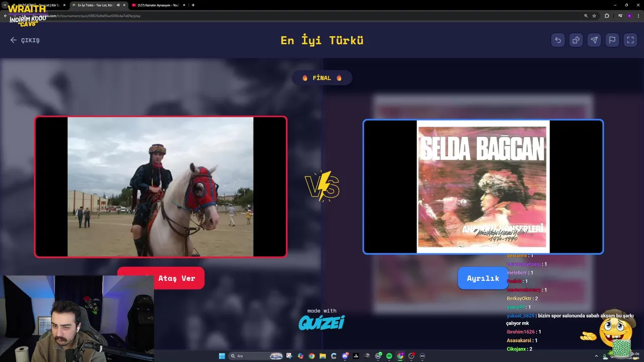
Task: Open File Explorer from the taskbar
Action: pyautogui.click(x=323, y=356)
